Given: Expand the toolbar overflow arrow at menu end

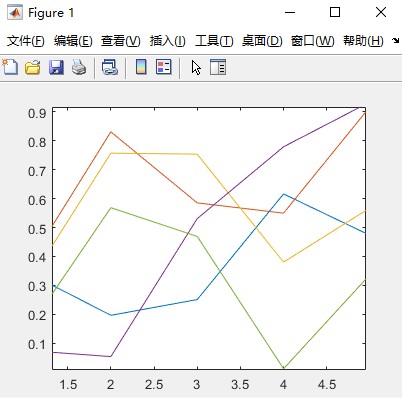Looking at the screenshot, I should click(x=396, y=41).
